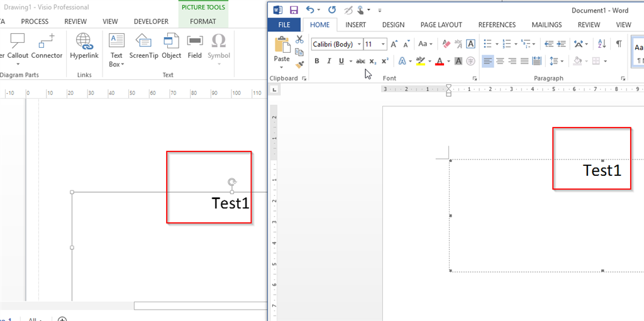Switch to the MAILINGS tab in Word
The image size is (644, 321).
click(x=547, y=24)
